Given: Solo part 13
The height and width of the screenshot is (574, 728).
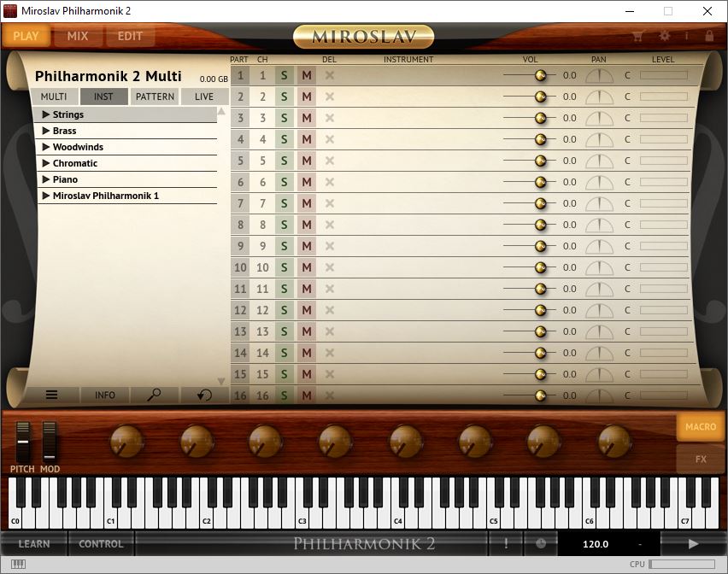Looking at the screenshot, I should tap(285, 331).
